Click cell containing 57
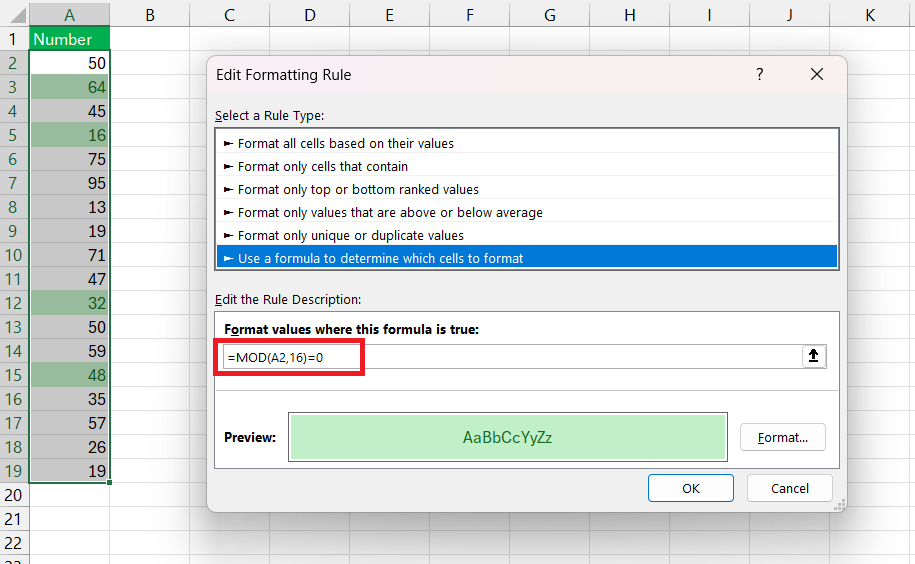 69,422
